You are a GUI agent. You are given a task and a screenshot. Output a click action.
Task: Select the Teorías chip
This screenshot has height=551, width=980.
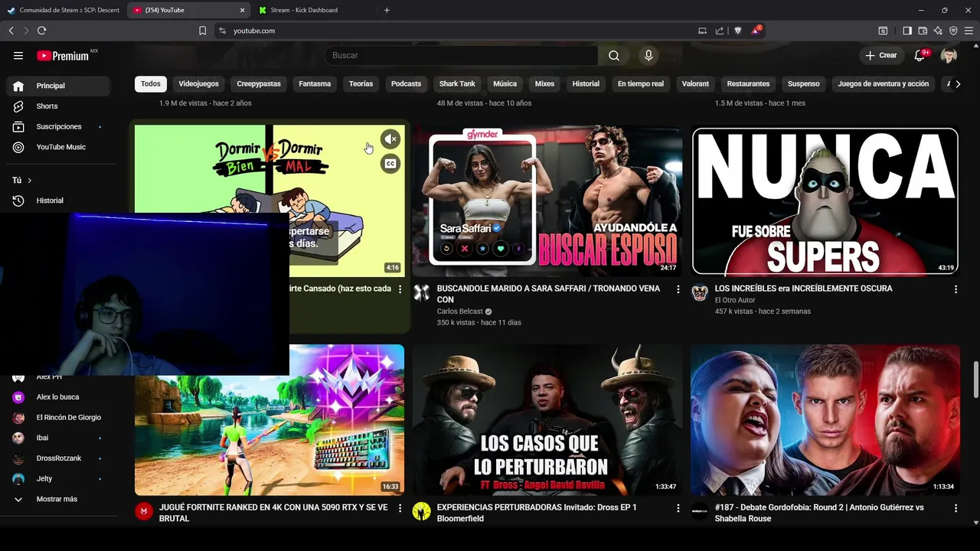pos(361,83)
